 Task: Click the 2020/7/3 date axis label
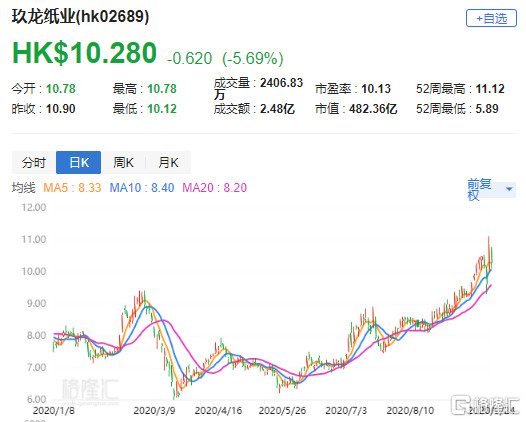pos(346,411)
